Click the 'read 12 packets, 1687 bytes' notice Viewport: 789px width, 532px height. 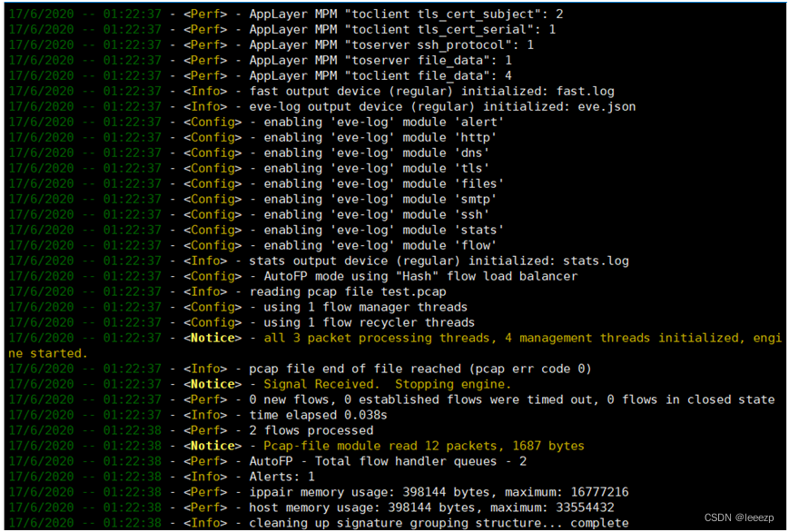(297, 446)
